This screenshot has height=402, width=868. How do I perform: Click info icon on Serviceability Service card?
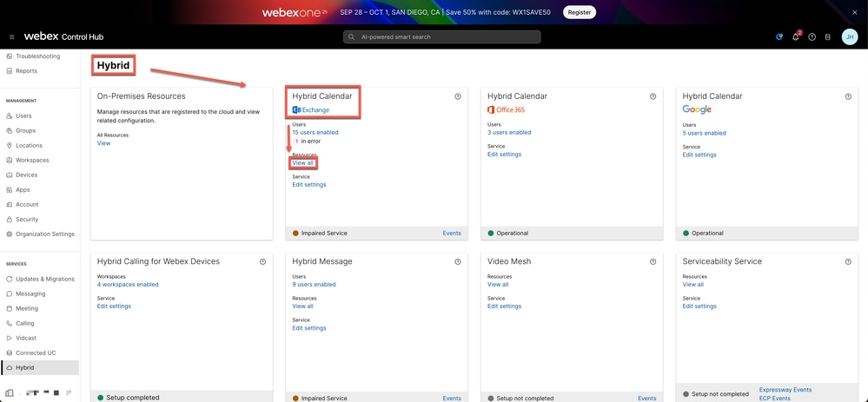coord(848,261)
